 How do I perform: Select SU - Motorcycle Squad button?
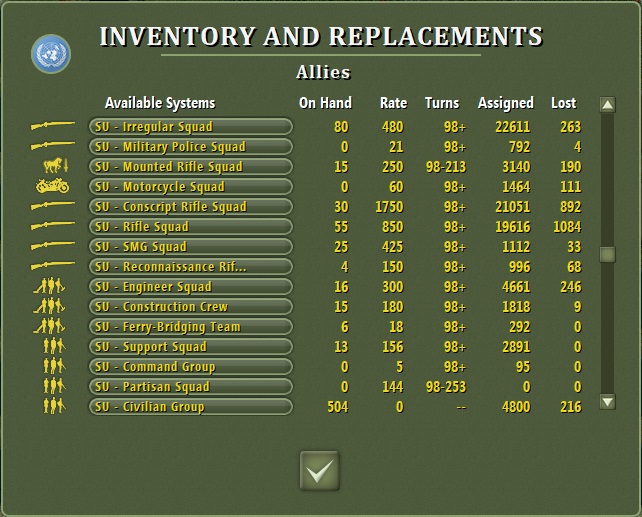(191, 187)
